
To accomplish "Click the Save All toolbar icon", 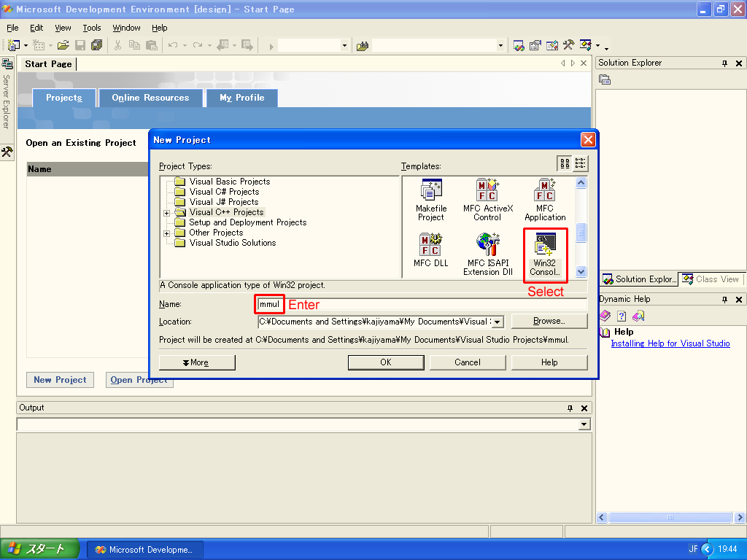I will [x=97, y=45].
